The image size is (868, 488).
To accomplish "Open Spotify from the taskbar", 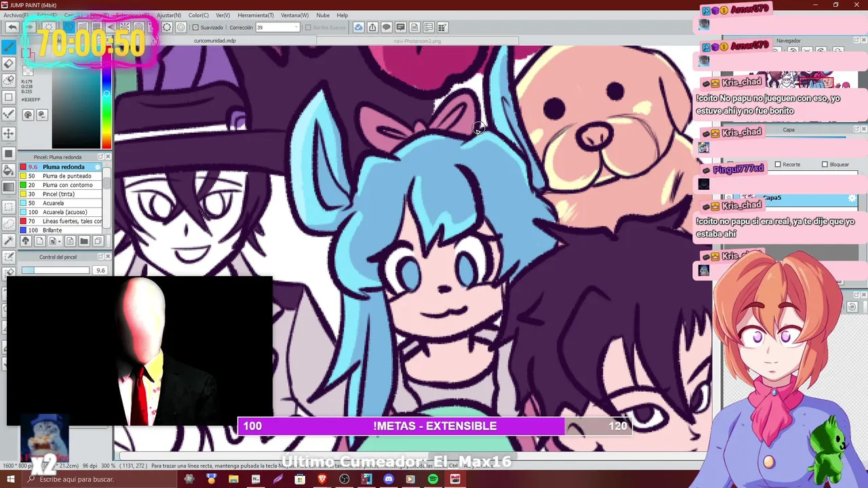I will [433, 479].
